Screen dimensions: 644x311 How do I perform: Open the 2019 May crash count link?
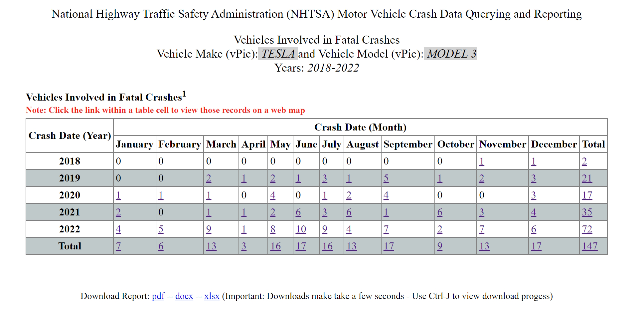point(273,178)
